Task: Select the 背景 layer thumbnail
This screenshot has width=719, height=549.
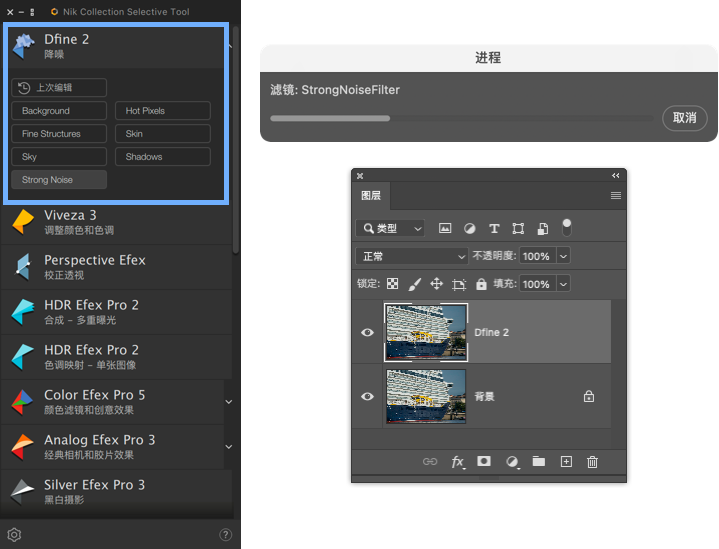Action: pyautogui.click(x=426, y=396)
